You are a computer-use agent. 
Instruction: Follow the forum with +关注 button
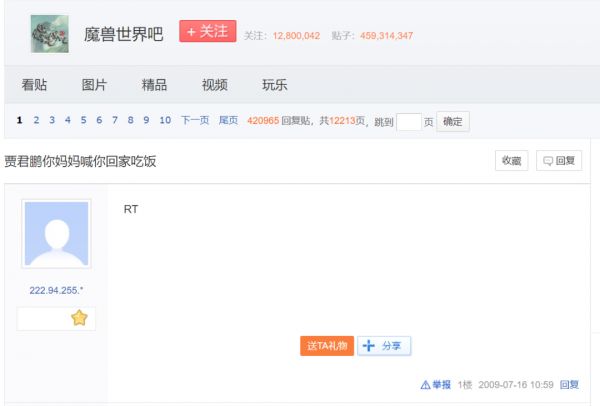tap(207, 32)
